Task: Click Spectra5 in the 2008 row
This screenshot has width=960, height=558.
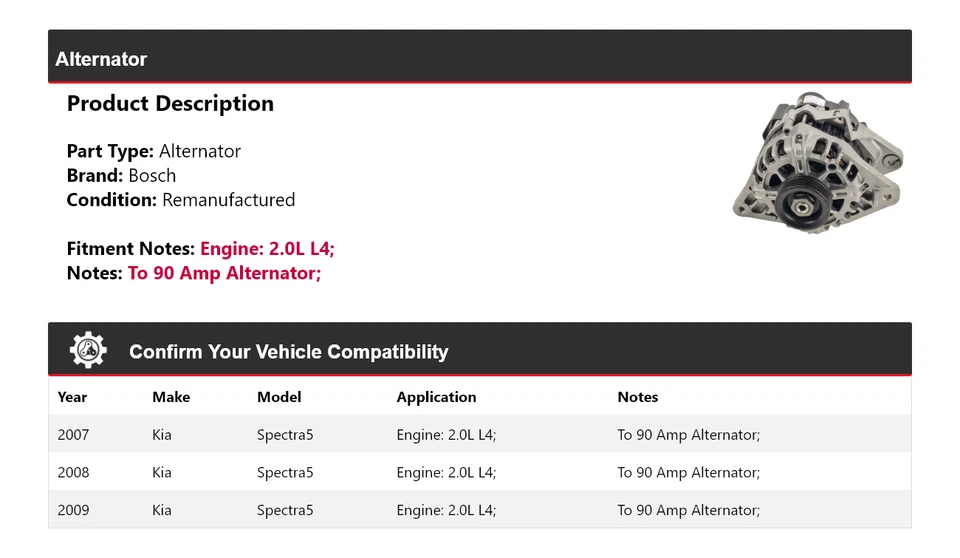Action: pos(285,472)
